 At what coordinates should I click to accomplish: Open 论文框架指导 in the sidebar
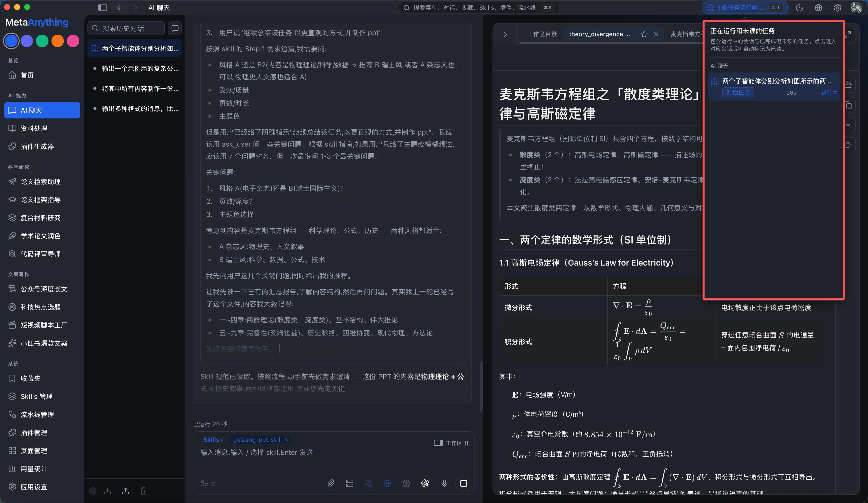click(x=42, y=200)
